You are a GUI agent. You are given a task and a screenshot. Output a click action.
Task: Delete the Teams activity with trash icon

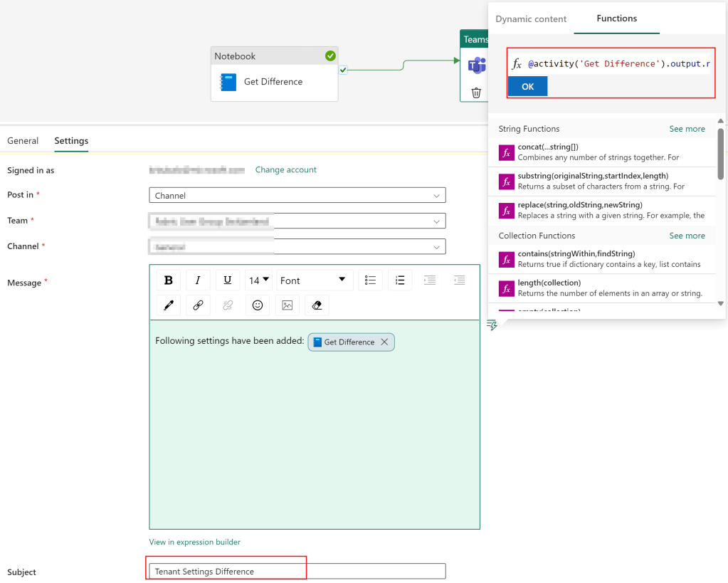[476, 93]
